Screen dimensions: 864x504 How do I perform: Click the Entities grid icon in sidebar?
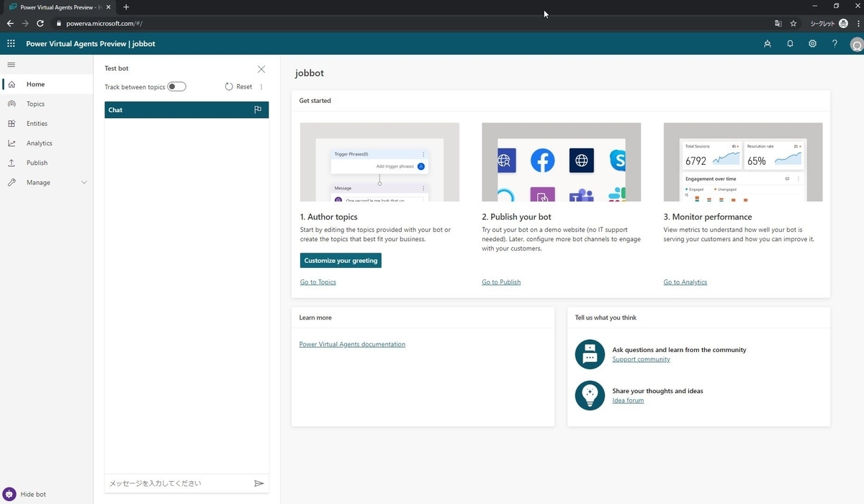(12, 124)
